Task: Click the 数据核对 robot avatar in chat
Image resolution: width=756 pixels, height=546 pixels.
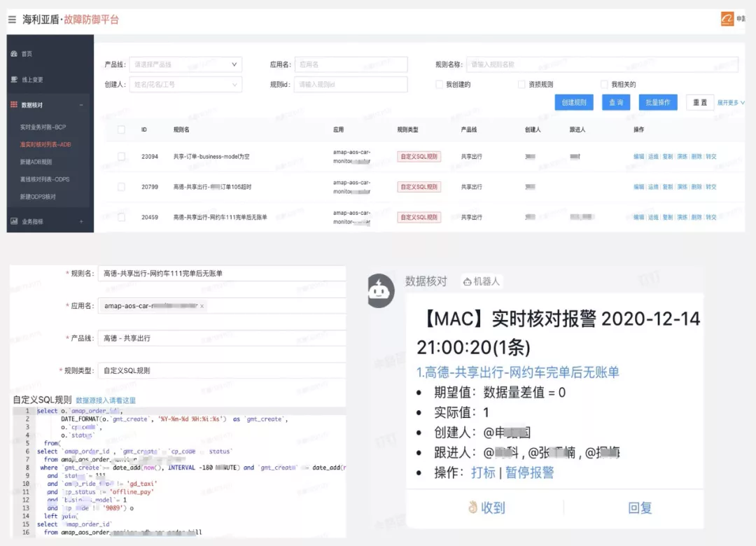Action: pyautogui.click(x=381, y=290)
